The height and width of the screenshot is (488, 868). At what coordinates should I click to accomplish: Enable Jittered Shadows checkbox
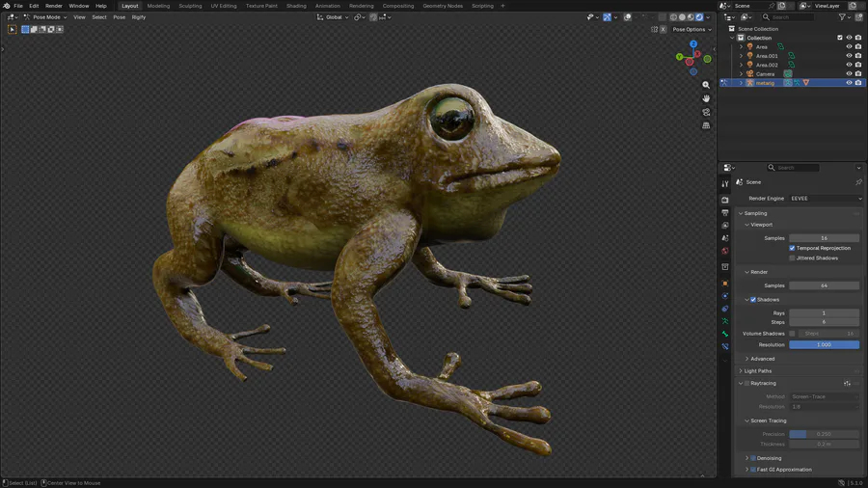pos(792,258)
